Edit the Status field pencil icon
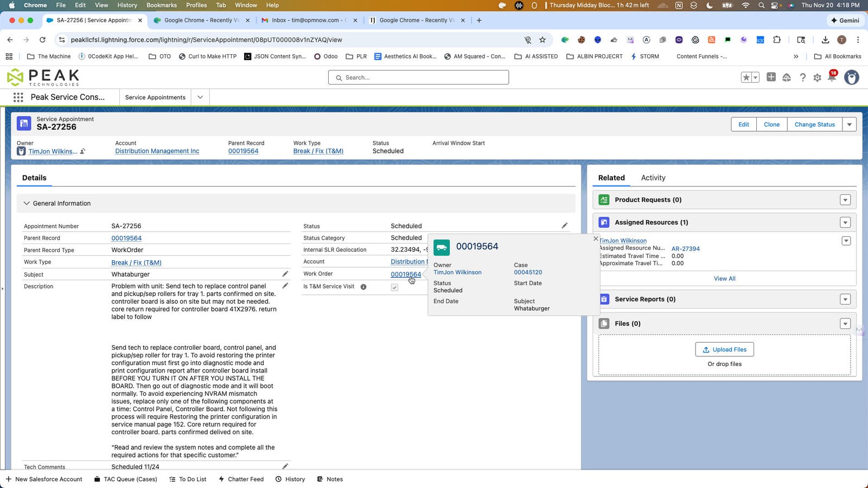Viewport: 868px width, 488px height. 565,226
